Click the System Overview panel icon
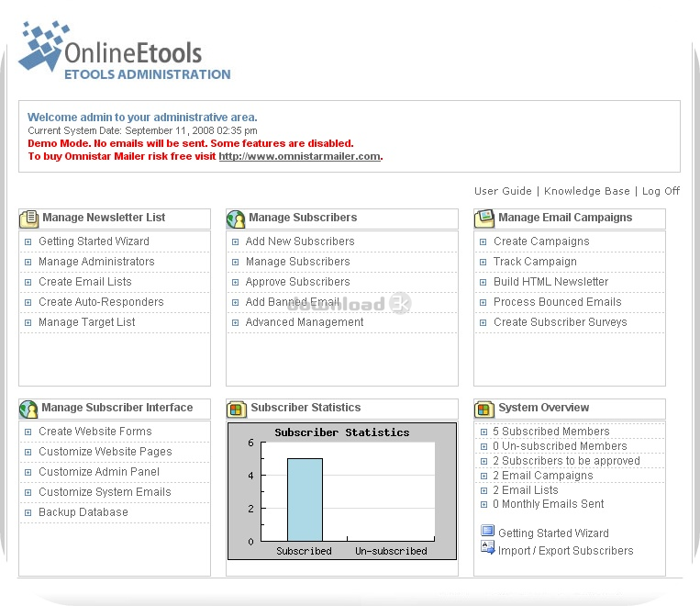Viewport: 700px width, 606px height. point(484,409)
